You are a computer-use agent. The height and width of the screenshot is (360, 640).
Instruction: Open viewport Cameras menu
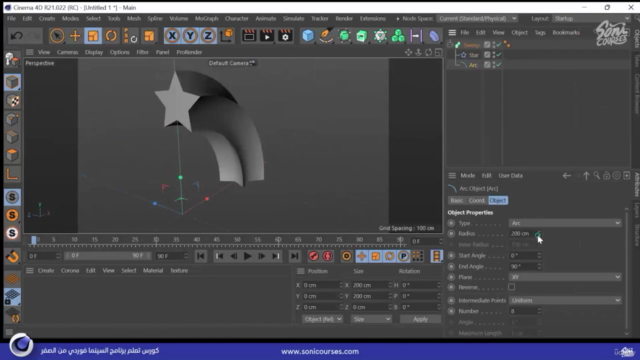pyautogui.click(x=67, y=52)
